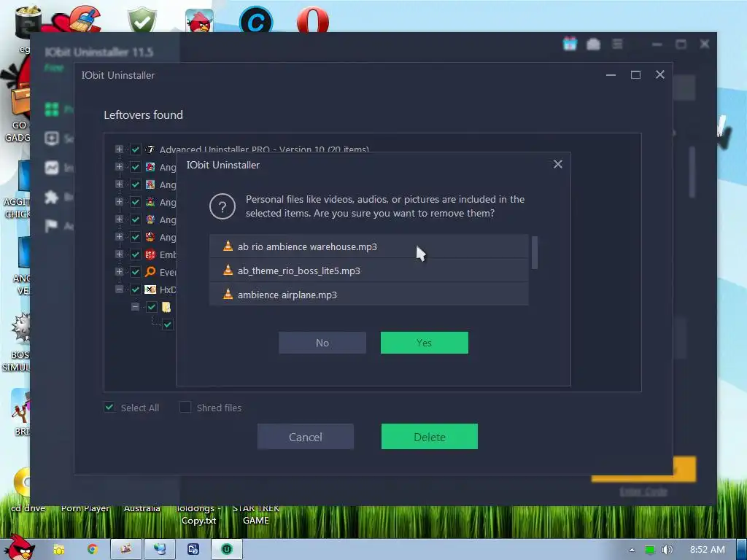Expand the Eve tree node with the plus button
Viewport: 747px width, 560px height.
point(119,271)
